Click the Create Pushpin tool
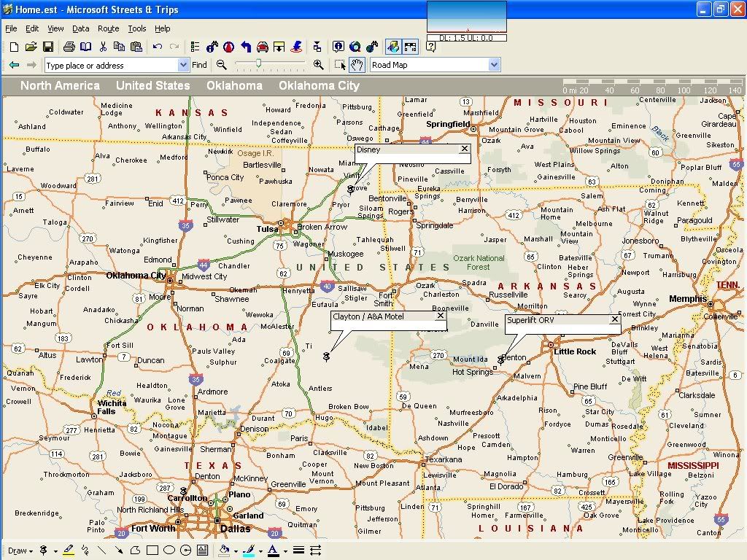The image size is (747, 560). [43, 551]
